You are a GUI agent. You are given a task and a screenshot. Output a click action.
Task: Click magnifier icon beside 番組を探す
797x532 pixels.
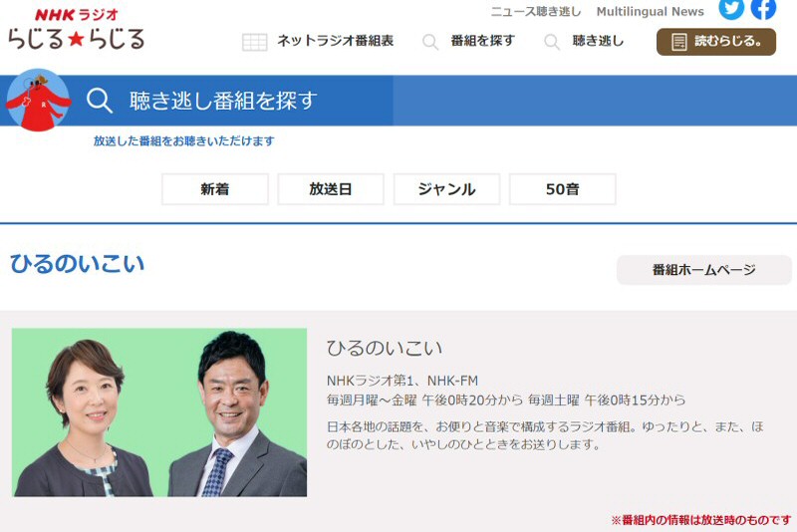[x=430, y=42]
